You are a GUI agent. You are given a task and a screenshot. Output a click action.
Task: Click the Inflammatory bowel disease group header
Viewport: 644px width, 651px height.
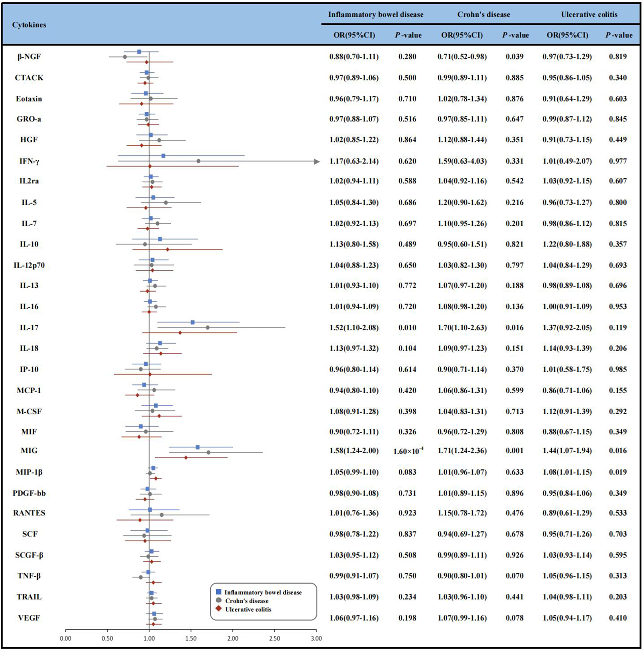pos(376,14)
